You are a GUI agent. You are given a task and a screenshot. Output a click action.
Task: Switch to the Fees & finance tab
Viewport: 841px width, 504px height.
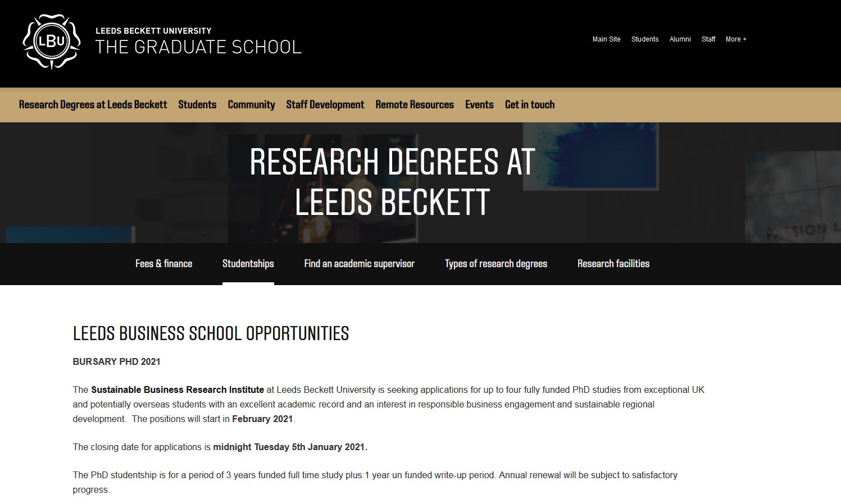163,264
